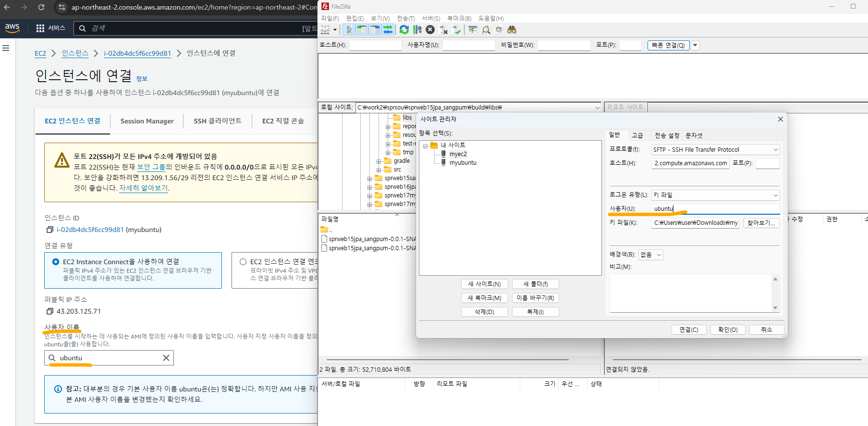Open the File menu in FileZilla
Image resolution: width=868 pixels, height=426 pixels.
pos(330,18)
